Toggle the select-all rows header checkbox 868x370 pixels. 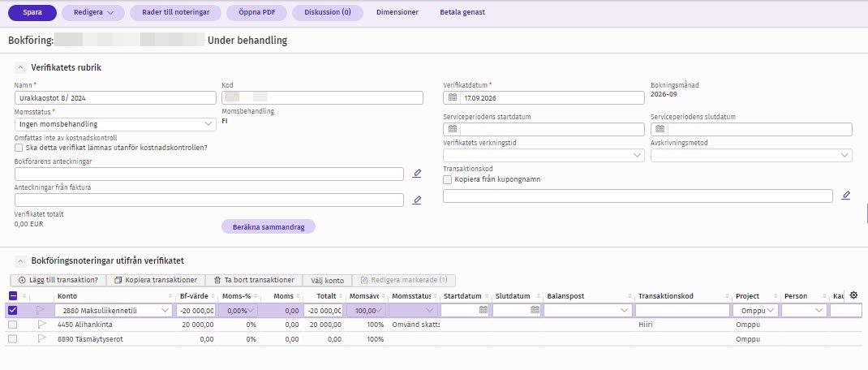pos(13,296)
